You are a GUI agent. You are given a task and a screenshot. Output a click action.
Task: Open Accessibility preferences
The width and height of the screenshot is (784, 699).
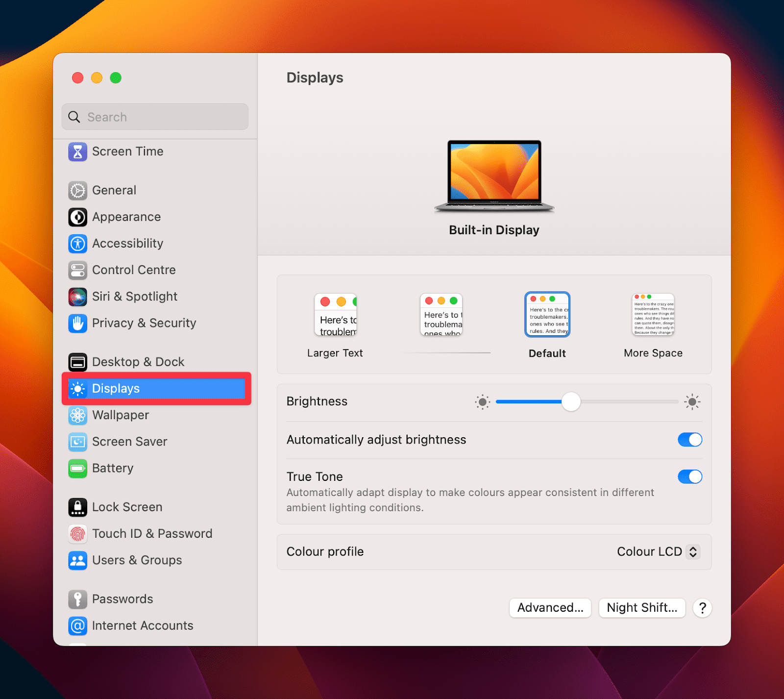coord(127,243)
